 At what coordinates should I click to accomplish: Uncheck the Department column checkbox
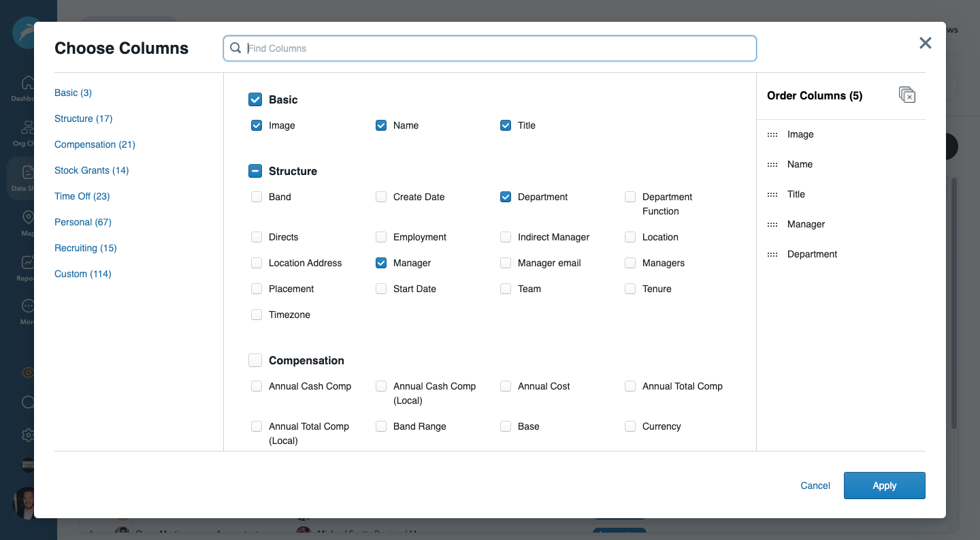(506, 197)
